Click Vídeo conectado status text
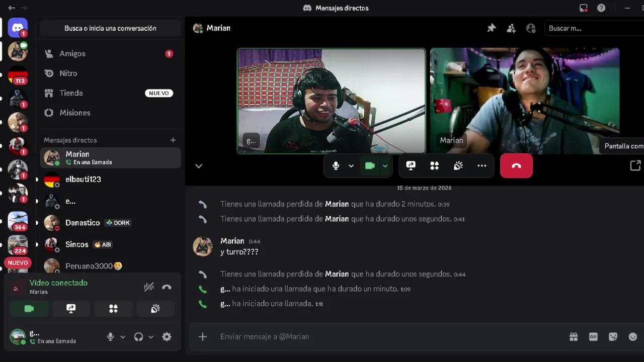 (x=58, y=283)
